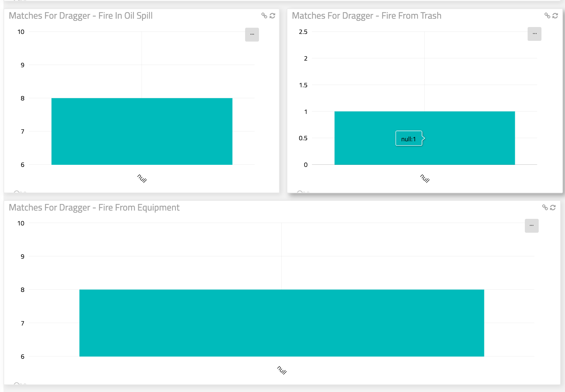Click link icon on Fire From Trash panel
565x392 pixels.
(x=547, y=16)
